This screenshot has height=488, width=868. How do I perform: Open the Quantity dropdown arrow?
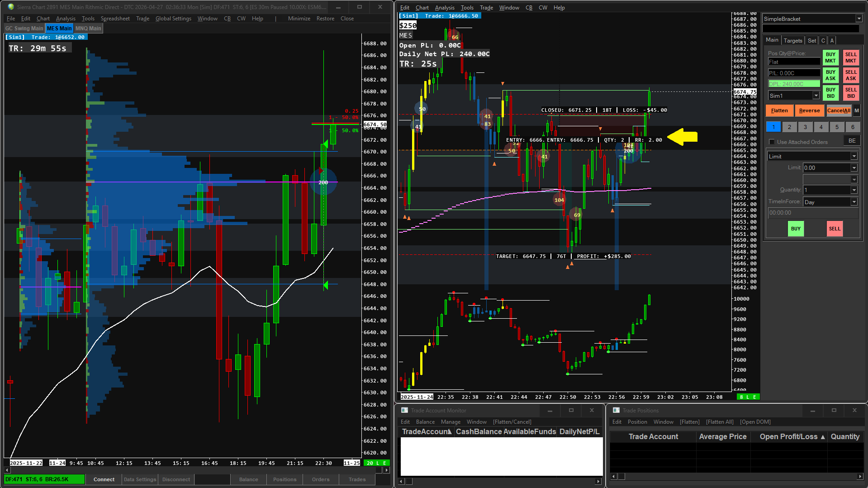[854, 190]
